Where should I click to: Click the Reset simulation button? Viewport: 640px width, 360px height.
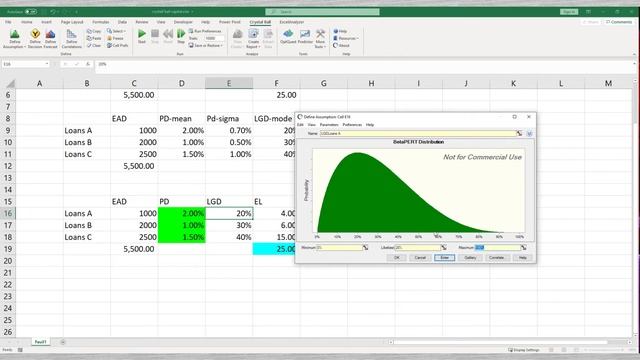(x=168, y=36)
